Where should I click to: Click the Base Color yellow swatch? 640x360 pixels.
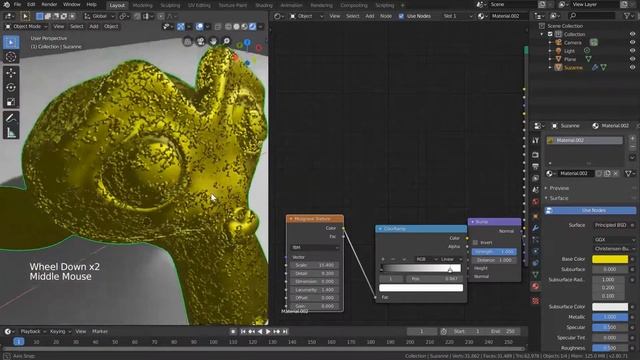click(x=610, y=259)
